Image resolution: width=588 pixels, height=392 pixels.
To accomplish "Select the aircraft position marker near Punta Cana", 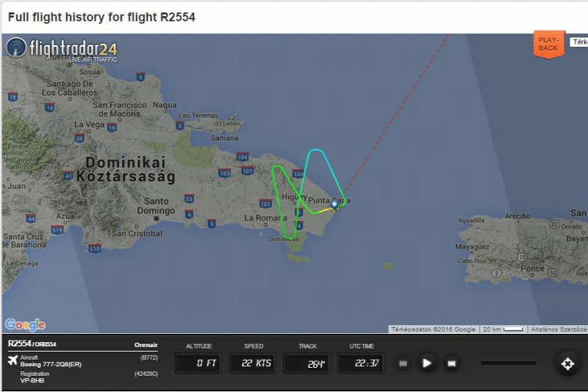I will coord(334,204).
